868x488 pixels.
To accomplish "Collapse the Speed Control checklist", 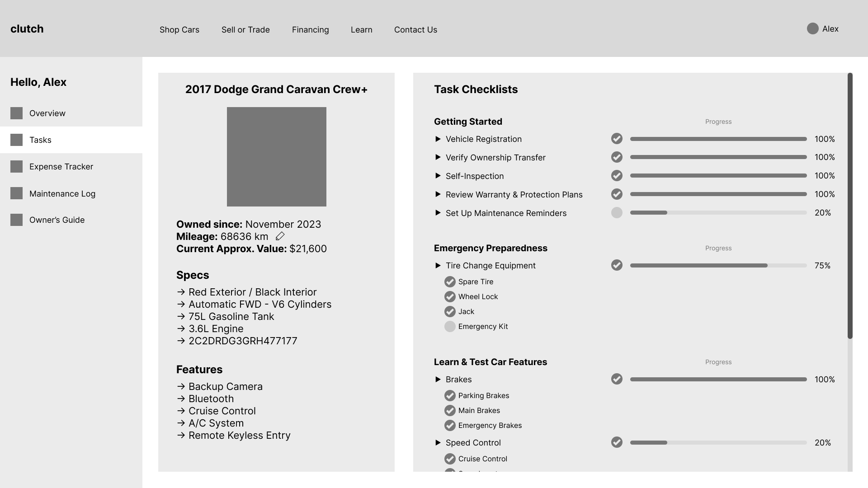I will point(438,443).
